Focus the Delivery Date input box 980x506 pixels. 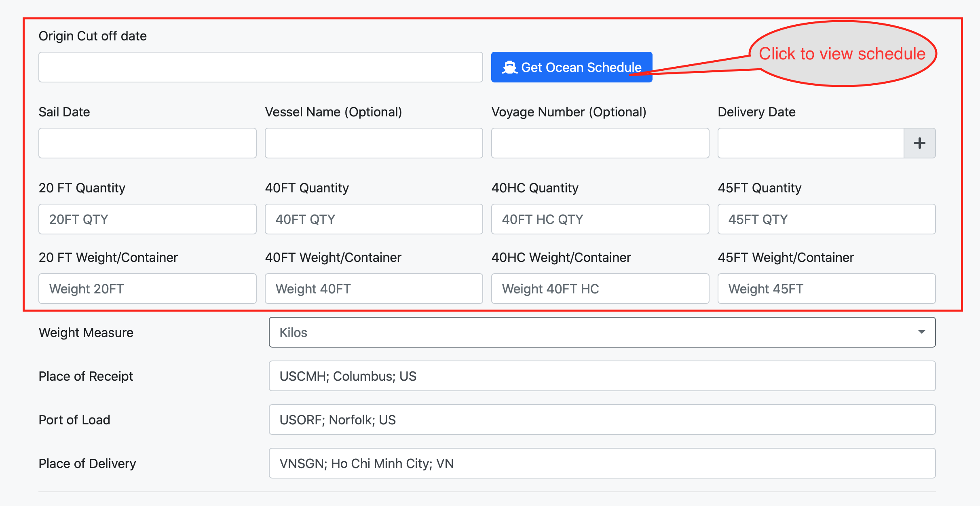click(x=810, y=143)
